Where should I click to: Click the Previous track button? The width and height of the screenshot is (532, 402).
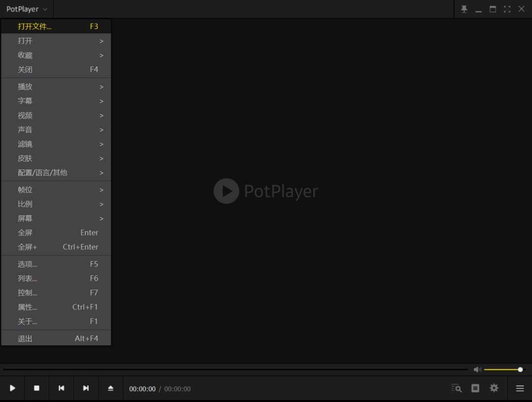(x=61, y=388)
